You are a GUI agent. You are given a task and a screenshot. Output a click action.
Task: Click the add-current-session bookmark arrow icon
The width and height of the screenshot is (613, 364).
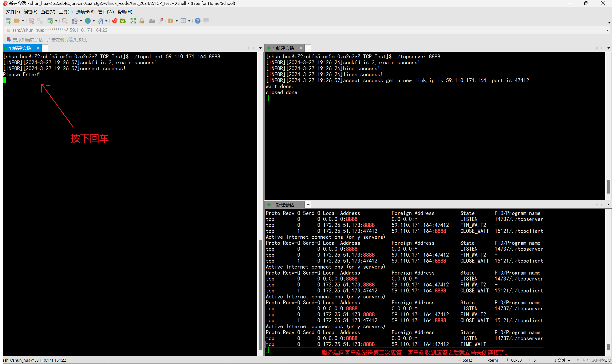coord(9,40)
